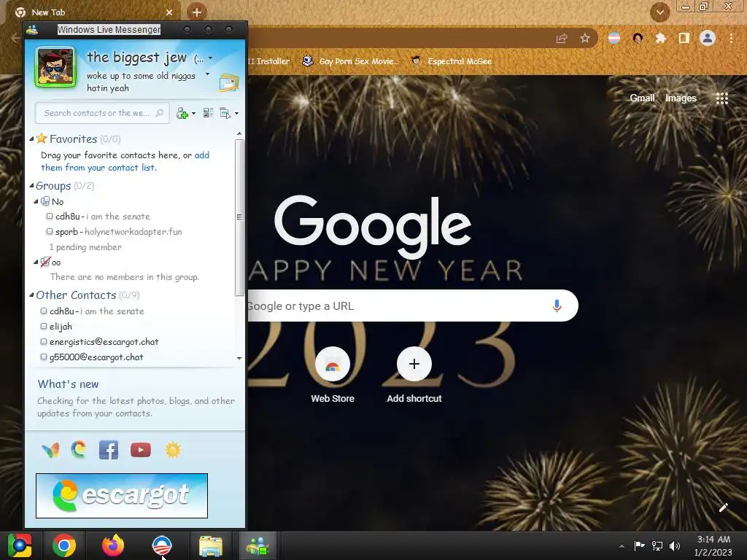Click the customize Chrome pencil icon
Viewport: 747px width, 560px height.
pos(723,507)
